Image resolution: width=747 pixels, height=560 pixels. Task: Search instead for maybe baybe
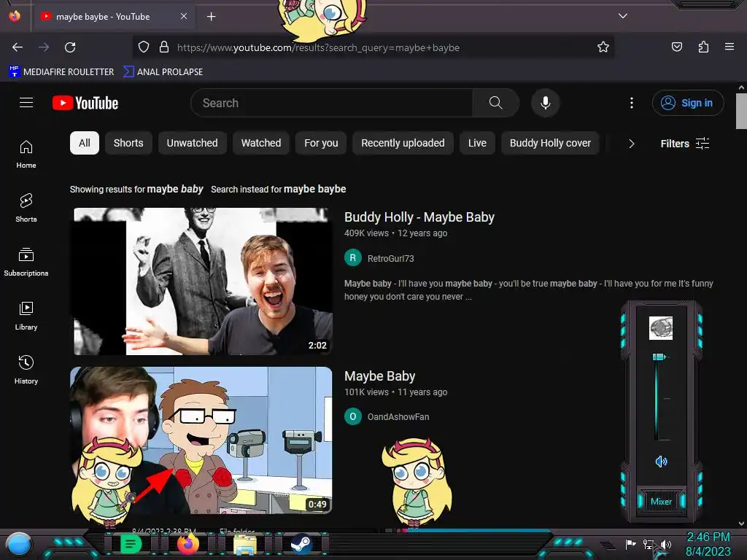[315, 189]
